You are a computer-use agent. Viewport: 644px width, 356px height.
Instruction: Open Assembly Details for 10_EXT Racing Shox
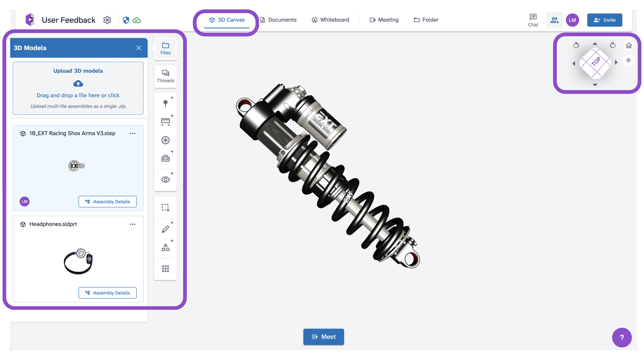[108, 202]
